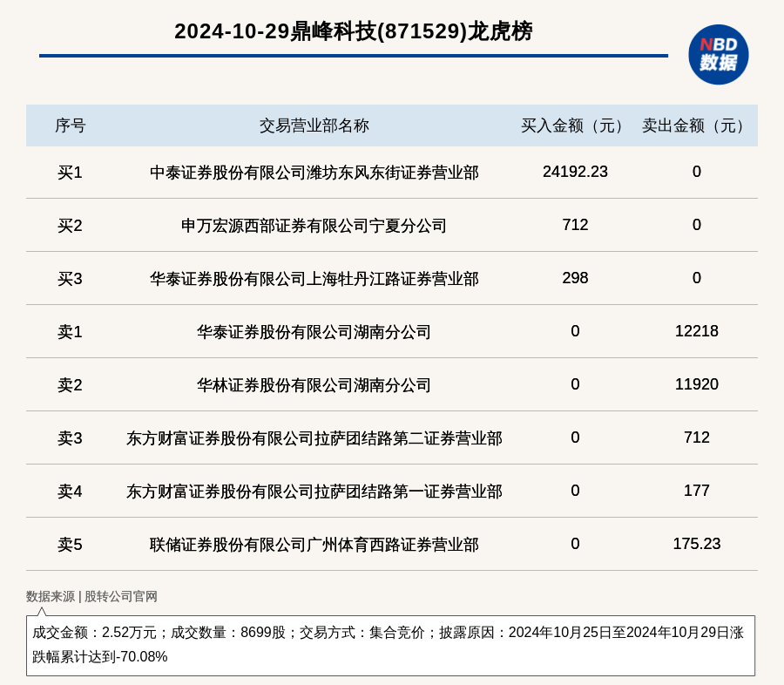
Task: Click the 数据来源 | 股转公司官网 source note
Action: click(x=91, y=596)
